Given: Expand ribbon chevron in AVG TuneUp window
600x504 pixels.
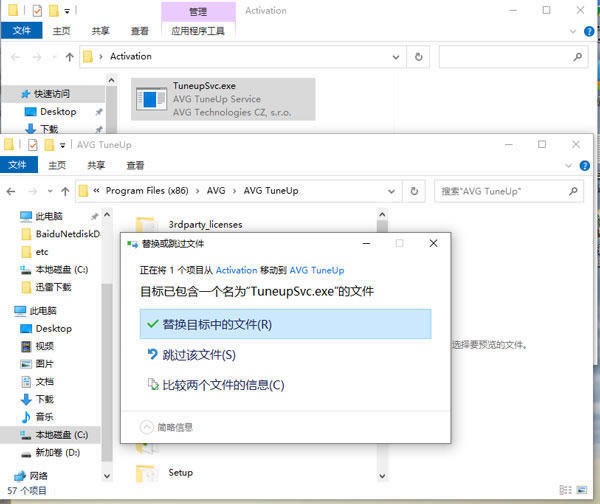Looking at the screenshot, I should (x=568, y=166).
